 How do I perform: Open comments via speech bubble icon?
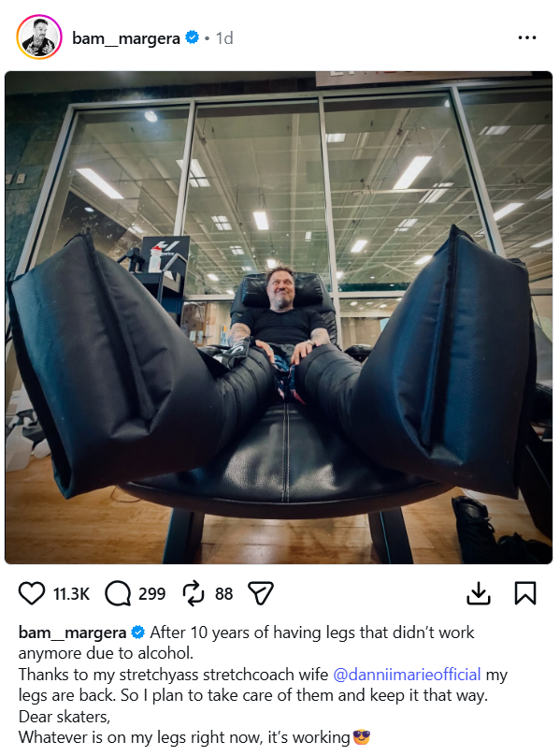[x=118, y=593]
